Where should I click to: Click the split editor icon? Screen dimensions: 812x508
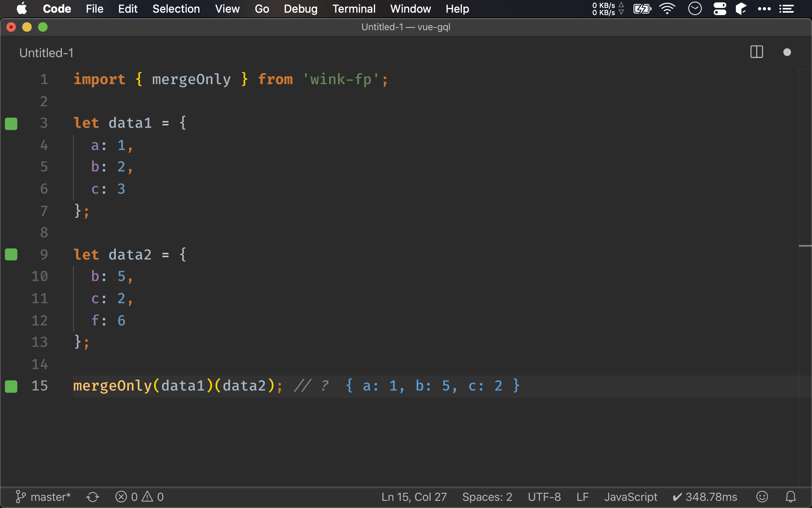(756, 52)
